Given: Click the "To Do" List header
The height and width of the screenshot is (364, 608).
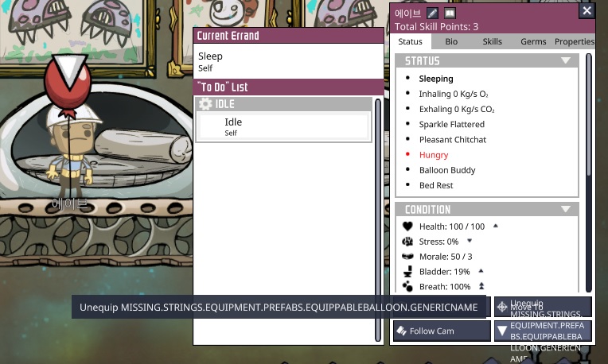Looking at the screenshot, I should 288,87.
